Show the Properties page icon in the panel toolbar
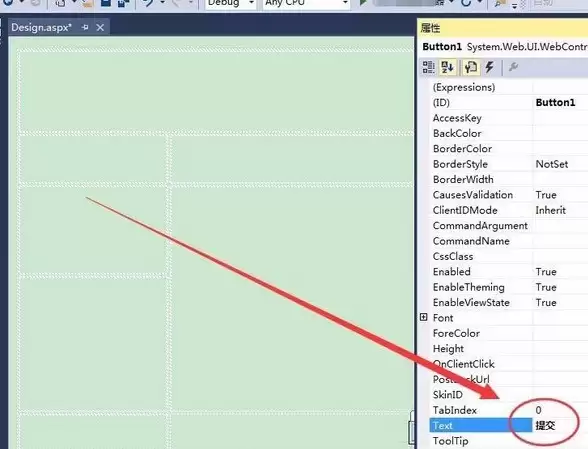The height and width of the screenshot is (449, 588). [x=471, y=67]
